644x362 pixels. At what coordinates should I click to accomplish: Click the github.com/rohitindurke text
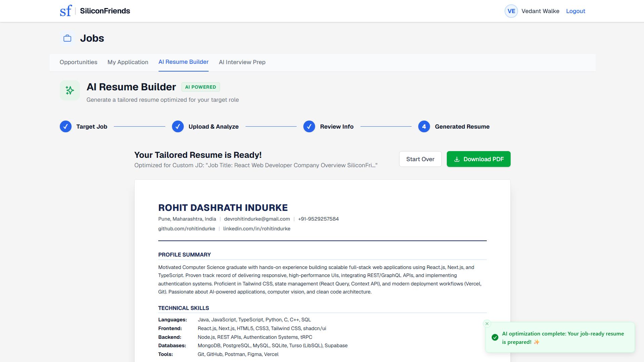[186, 229]
